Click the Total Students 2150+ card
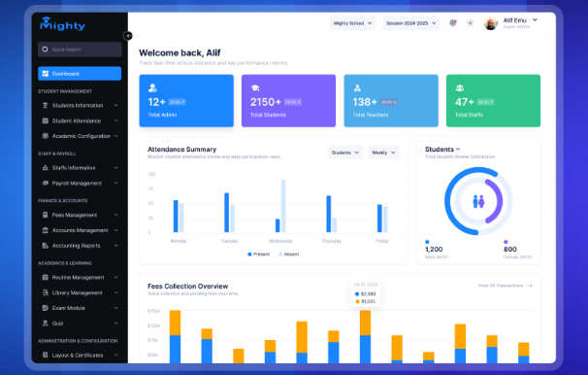Viewport: 588px width, 375px height. [289, 101]
